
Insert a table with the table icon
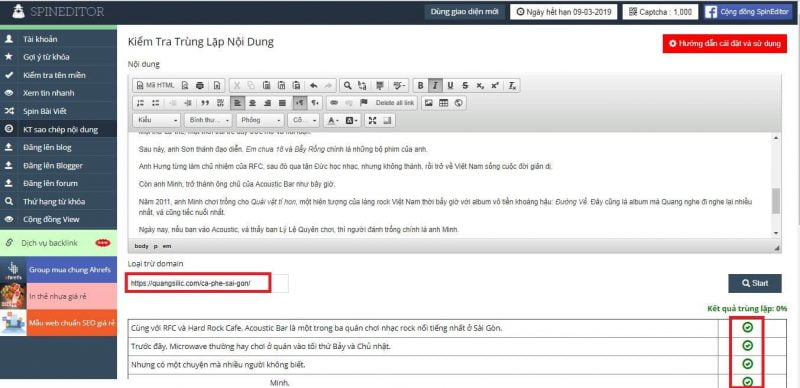443,103
